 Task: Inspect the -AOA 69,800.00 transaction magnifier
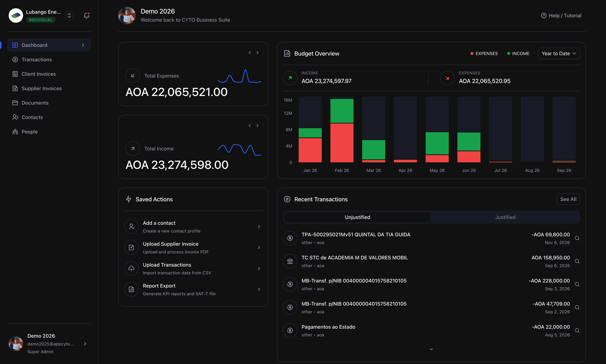(x=577, y=238)
